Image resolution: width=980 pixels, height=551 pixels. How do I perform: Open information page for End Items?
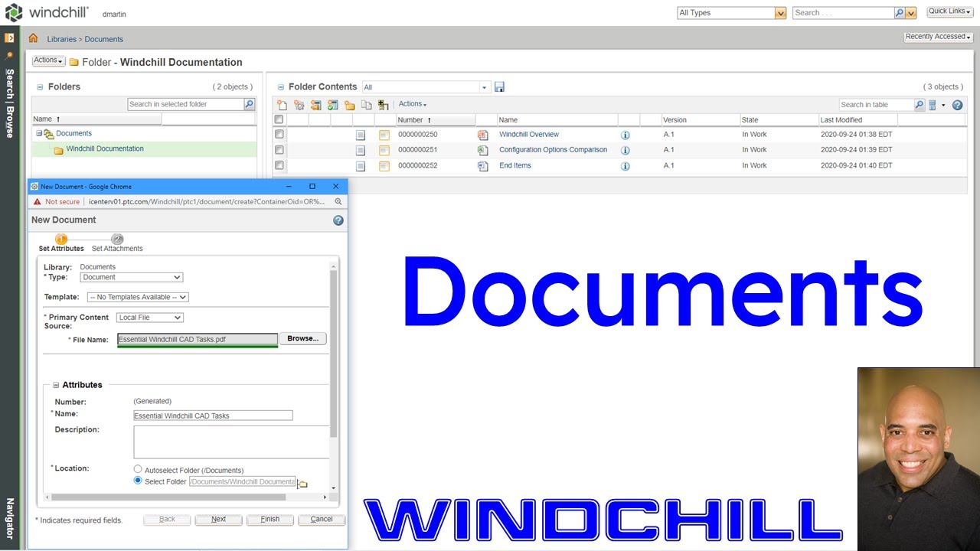point(625,166)
